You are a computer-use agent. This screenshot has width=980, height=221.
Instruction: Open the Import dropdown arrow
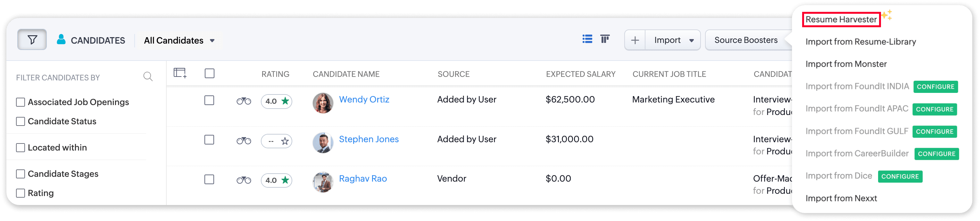[691, 41]
